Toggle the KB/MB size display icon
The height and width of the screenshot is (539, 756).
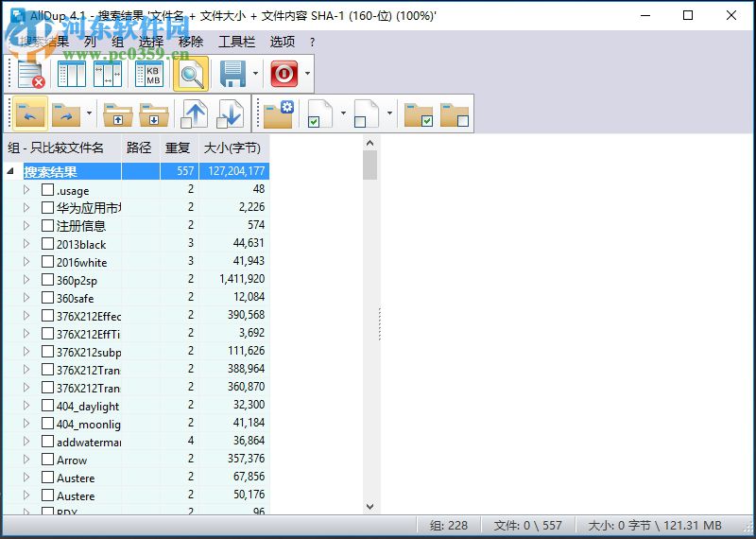(149, 74)
